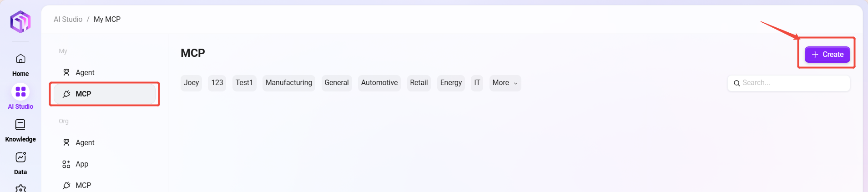Screen dimensions: 868x192
Task: Click into the Search input field
Action: (794, 83)
